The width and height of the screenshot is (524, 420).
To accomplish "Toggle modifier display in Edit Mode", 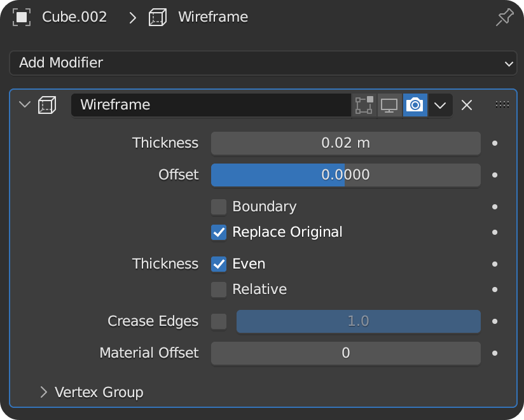I will coord(364,105).
